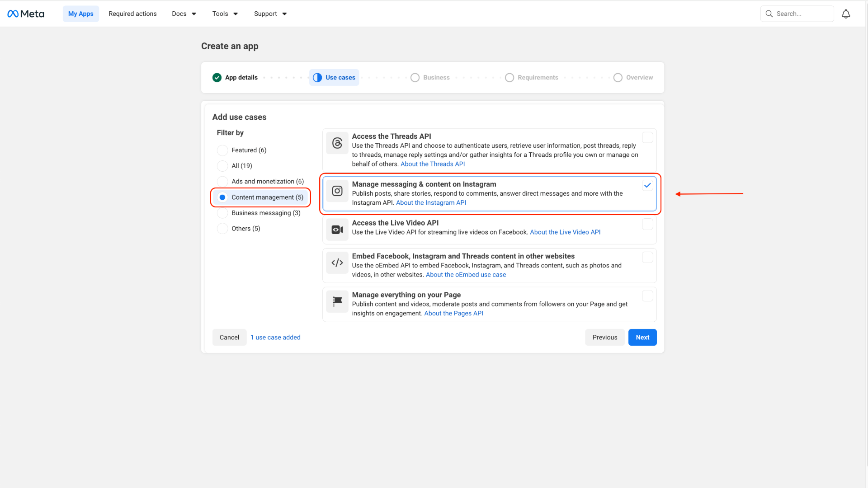Check the Access the Threads API box
Image resolution: width=868 pixels, height=488 pixels.
(647, 137)
